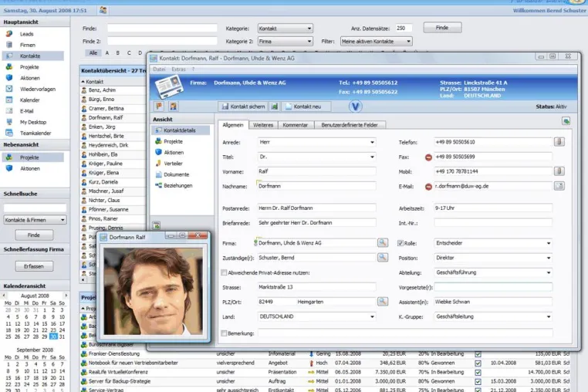Click the contact photo icon in toolbar
The width and height of the screenshot is (588, 392).
(x=173, y=106)
